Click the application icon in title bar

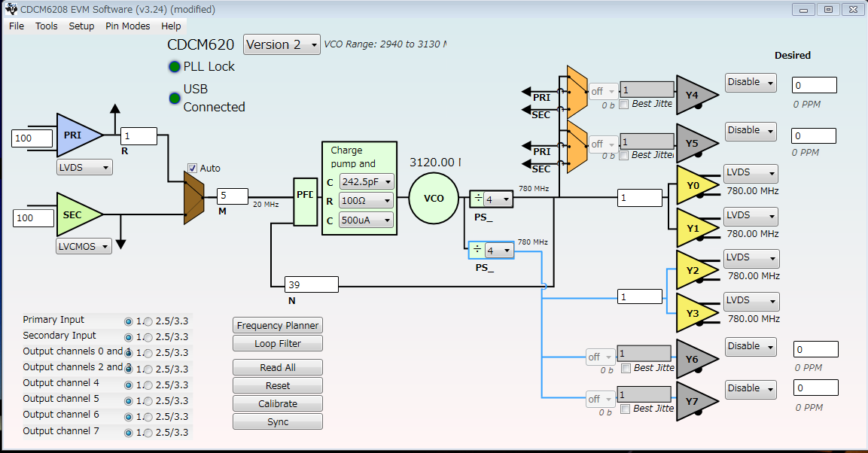(x=11, y=9)
